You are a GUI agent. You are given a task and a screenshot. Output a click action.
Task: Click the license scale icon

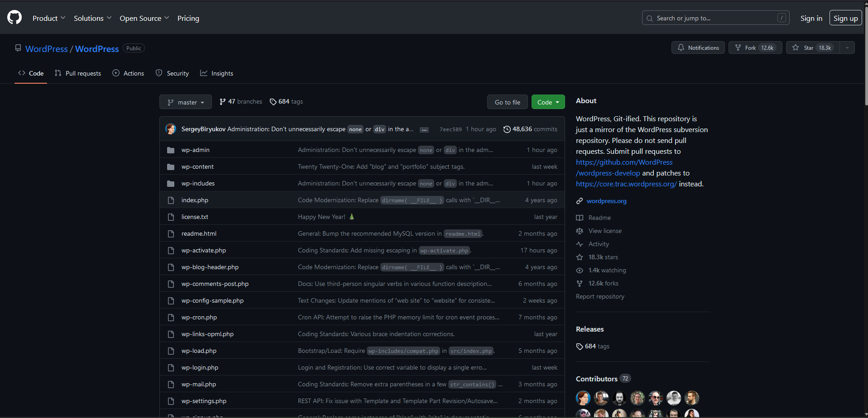pyautogui.click(x=580, y=231)
